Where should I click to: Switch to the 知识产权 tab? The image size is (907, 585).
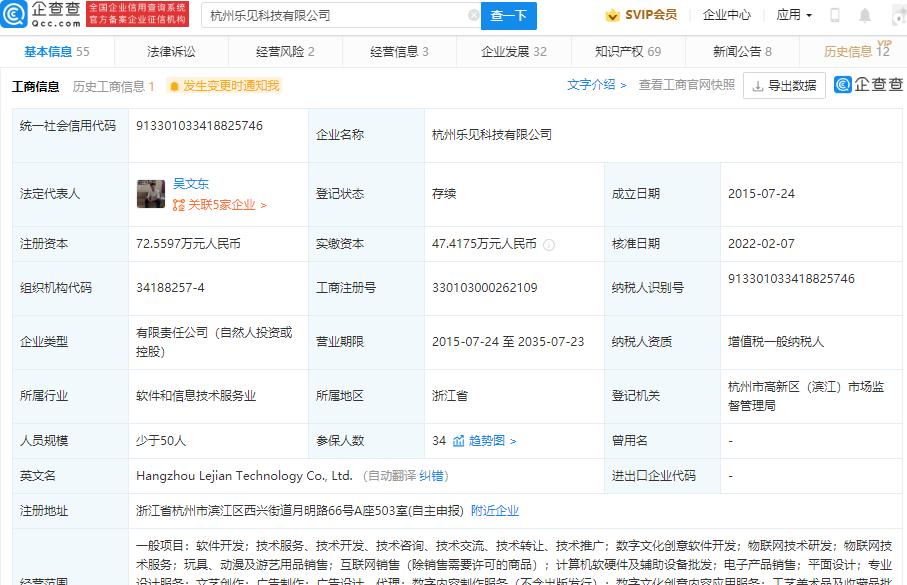pos(628,51)
